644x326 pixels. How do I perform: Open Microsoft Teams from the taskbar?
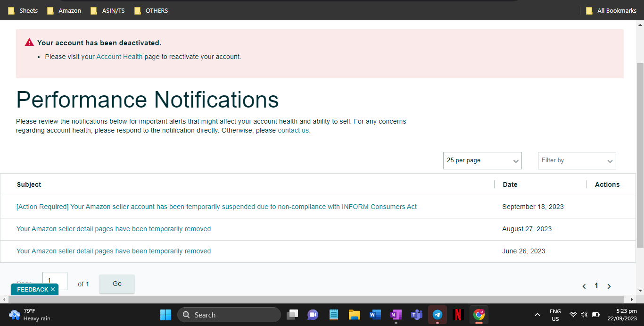tap(416, 315)
